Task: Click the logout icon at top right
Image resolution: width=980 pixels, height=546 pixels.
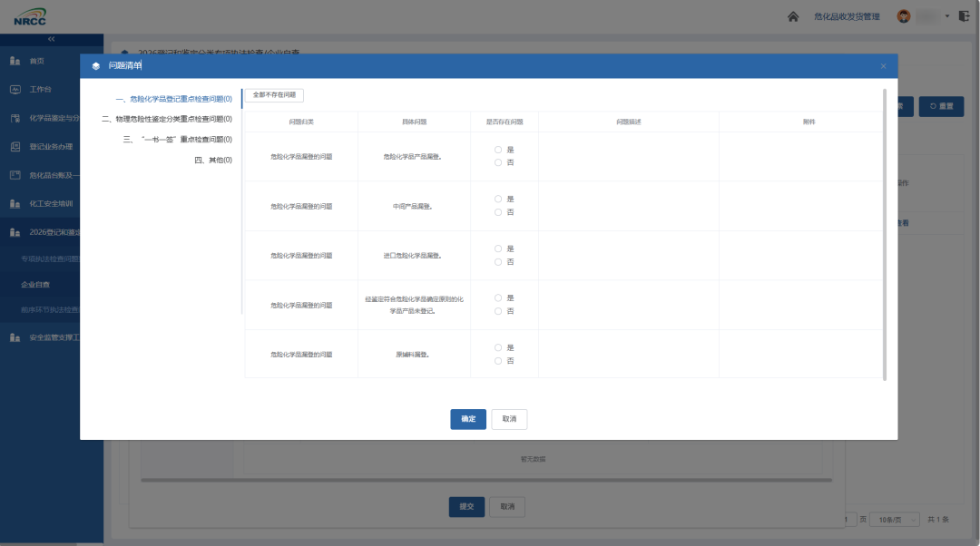Action: 964,16
